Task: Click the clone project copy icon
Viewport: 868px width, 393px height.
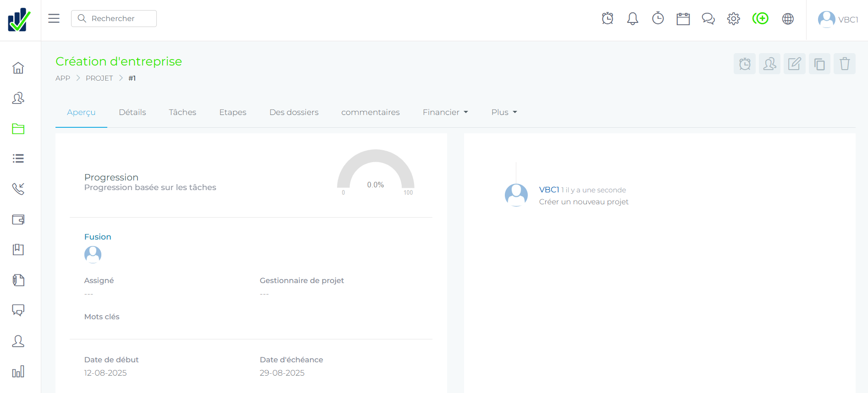Action: (x=819, y=64)
